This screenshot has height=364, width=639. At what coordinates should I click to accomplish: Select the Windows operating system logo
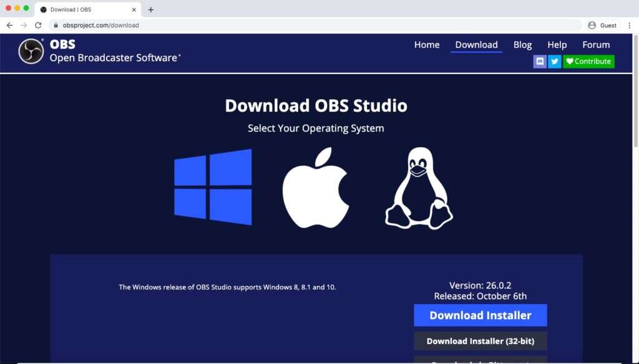tap(213, 186)
